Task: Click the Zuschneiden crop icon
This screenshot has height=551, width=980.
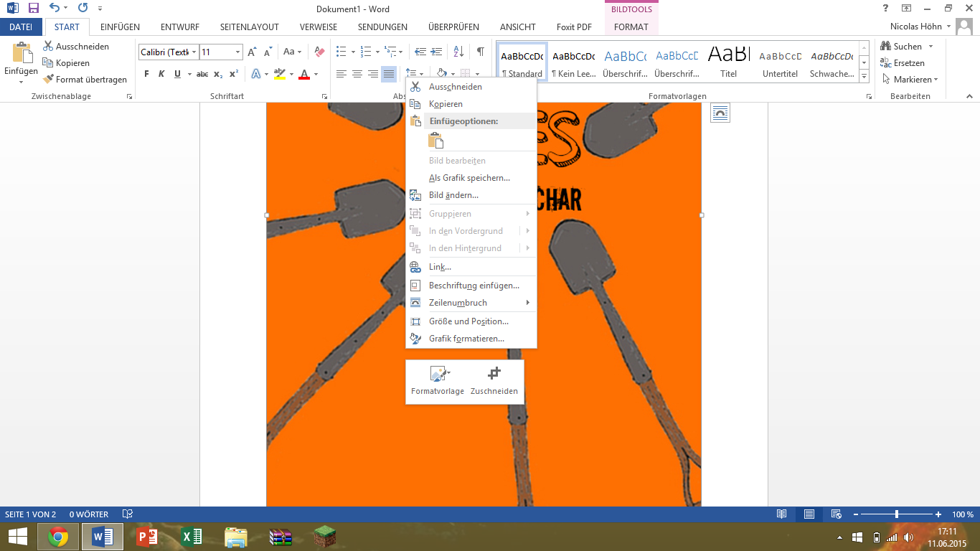Action: [494, 374]
